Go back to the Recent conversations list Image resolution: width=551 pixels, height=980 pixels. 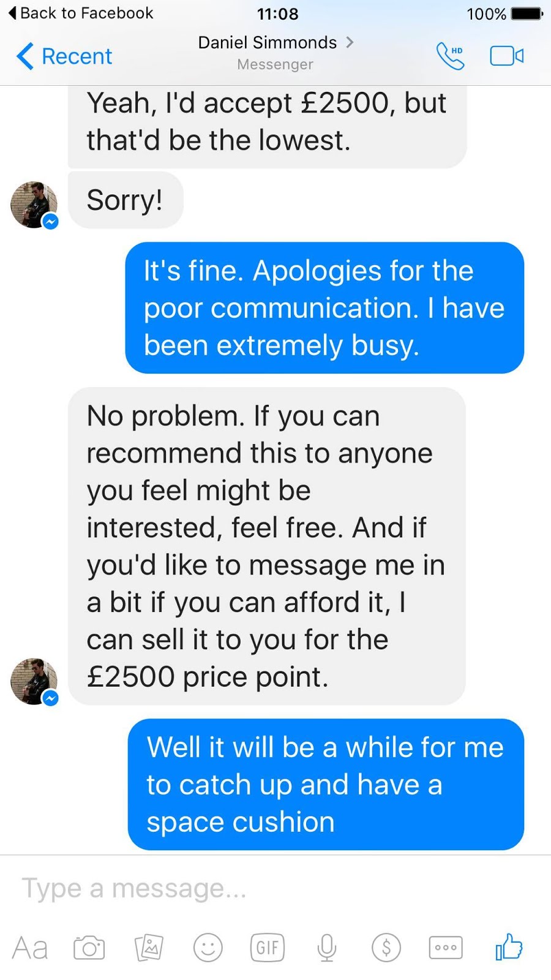coord(64,56)
